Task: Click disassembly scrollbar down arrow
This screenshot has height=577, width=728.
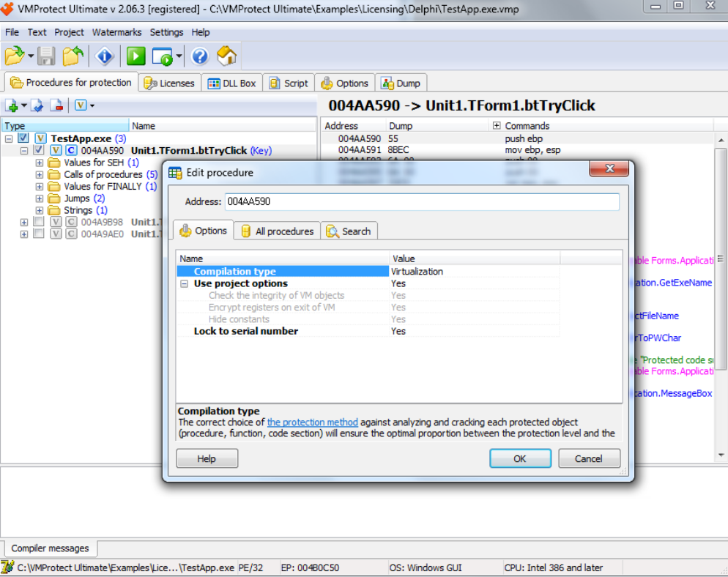Action: point(721,455)
